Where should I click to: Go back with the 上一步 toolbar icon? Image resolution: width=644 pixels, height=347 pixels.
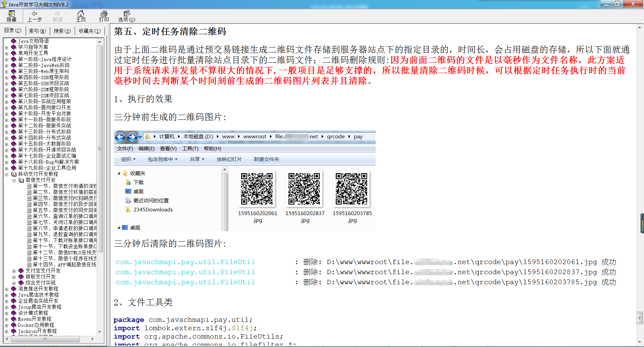34,16
